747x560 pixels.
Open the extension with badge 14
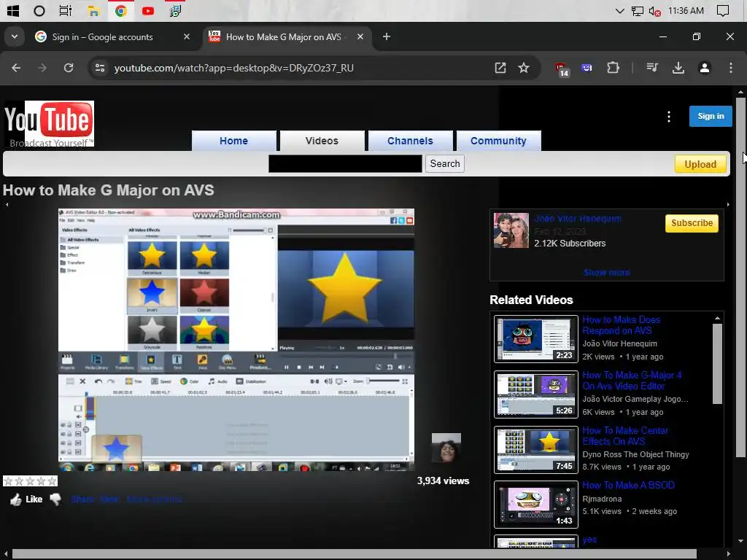coord(562,69)
